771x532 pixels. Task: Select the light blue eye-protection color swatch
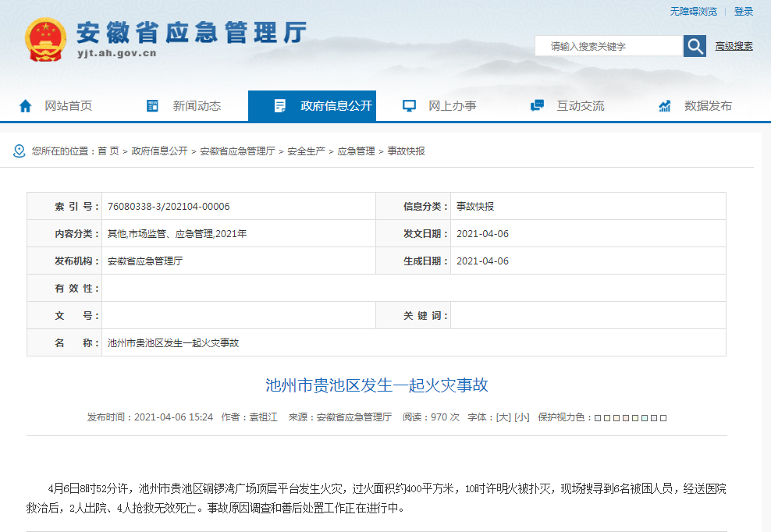click(x=598, y=418)
